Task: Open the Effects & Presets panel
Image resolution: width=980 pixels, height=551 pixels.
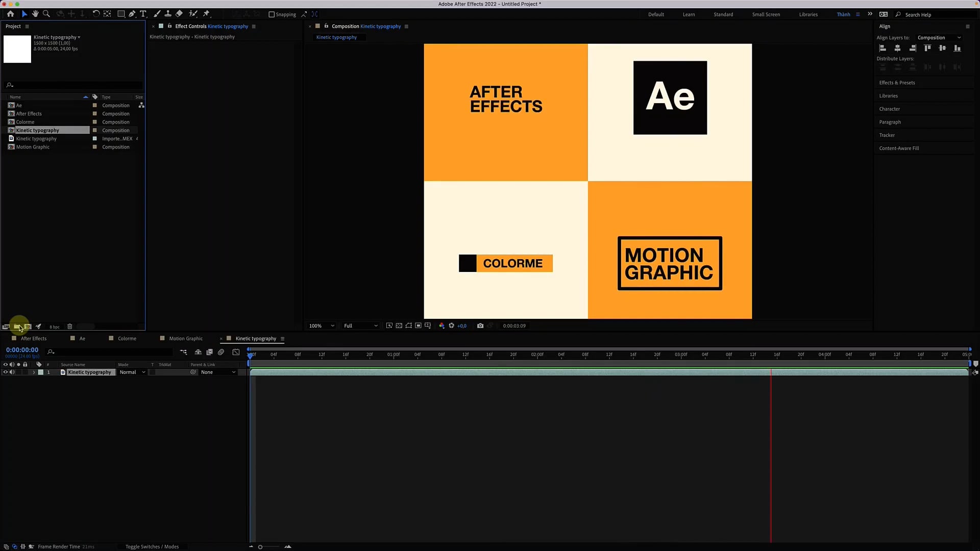Action: pyautogui.click(x=897, y=83)
